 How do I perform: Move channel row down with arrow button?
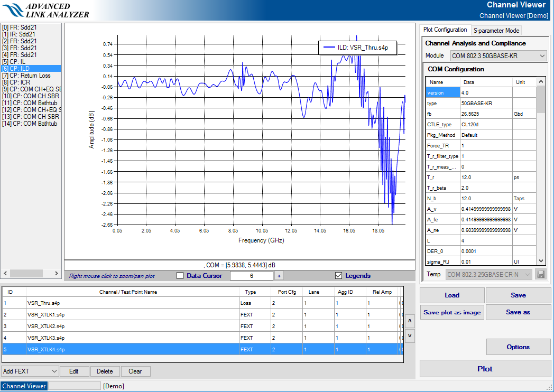click(410, 335)
